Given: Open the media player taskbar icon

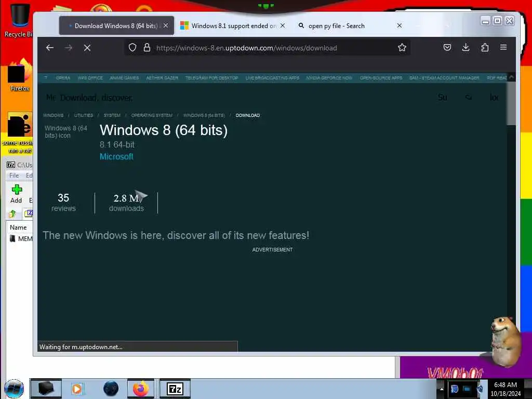Looking at the screenshot, I should [77, 389].
